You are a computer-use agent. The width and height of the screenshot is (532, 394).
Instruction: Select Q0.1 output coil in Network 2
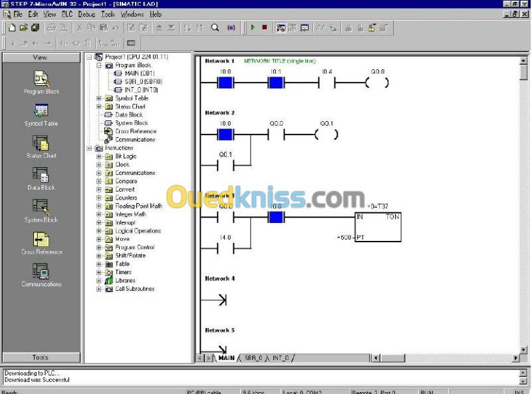[327, 134]
